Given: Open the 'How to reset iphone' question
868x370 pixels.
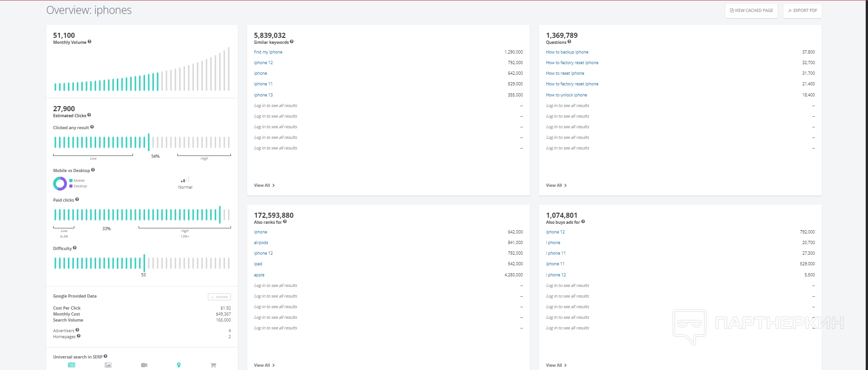Looking at the screenshot, I should click(565, 73).
